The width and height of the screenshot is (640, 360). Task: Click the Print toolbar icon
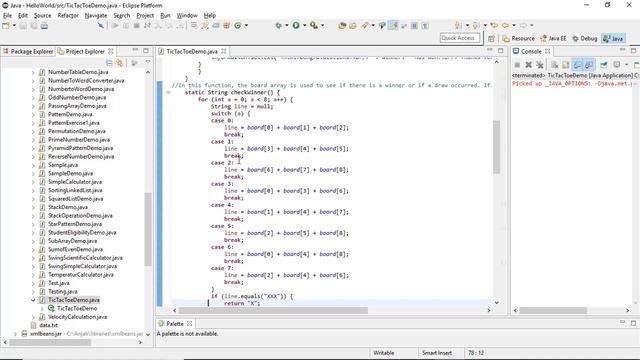(44, 26)
